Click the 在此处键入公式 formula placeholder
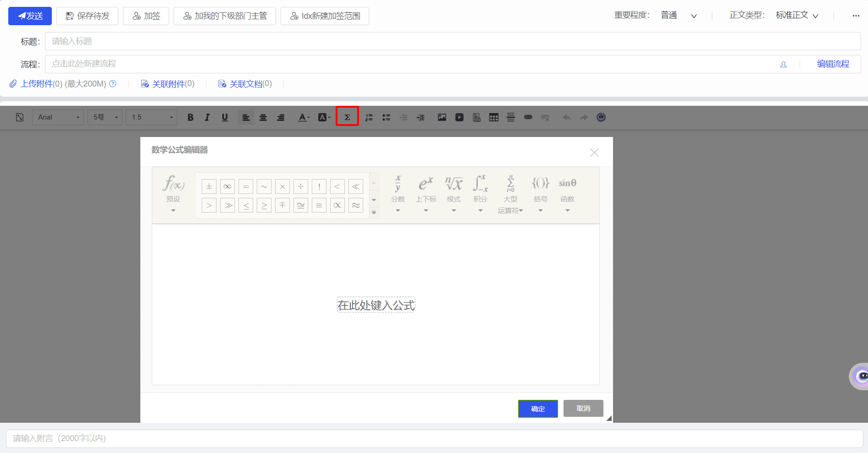 click(x=376, y=305)
